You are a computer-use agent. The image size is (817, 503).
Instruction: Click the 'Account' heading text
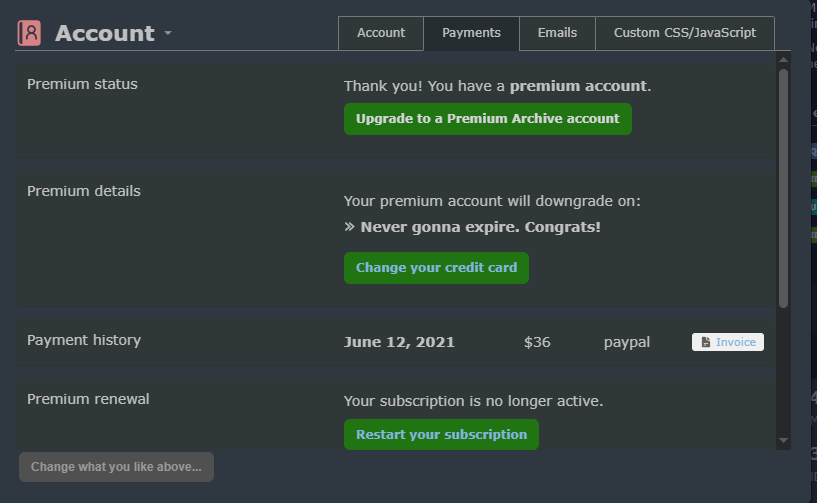click(104, 33)
